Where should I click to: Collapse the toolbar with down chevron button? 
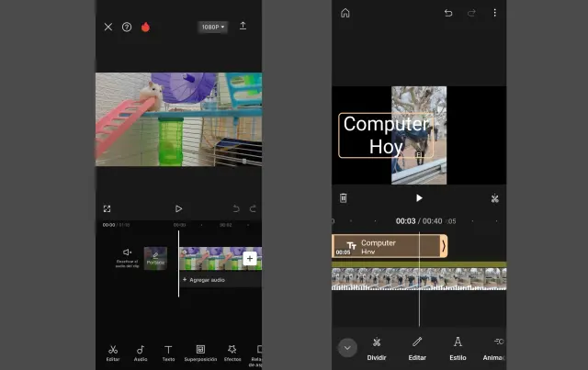tap(347, 348)
